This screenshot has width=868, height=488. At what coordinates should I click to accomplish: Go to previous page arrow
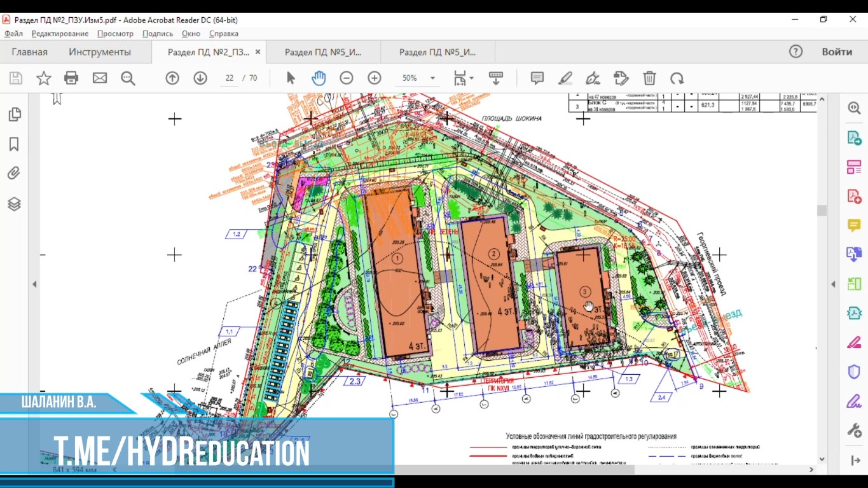tap(172, 78)
